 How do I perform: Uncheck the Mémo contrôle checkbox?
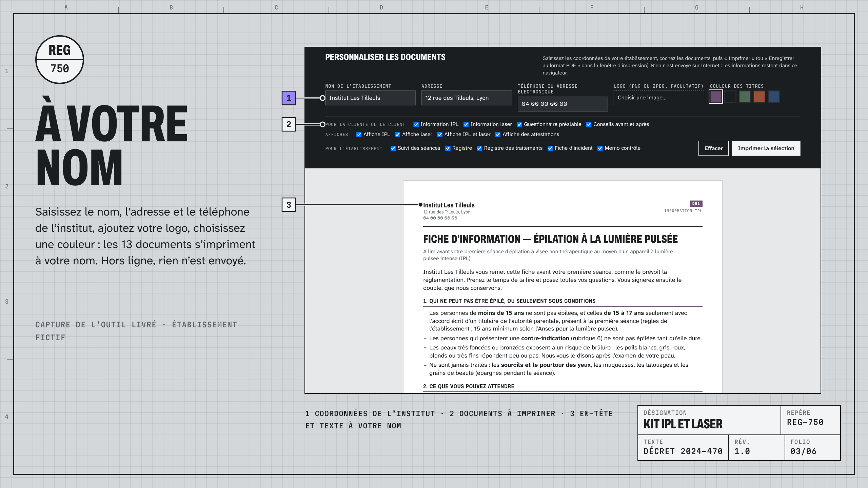[x=600, y=148]
